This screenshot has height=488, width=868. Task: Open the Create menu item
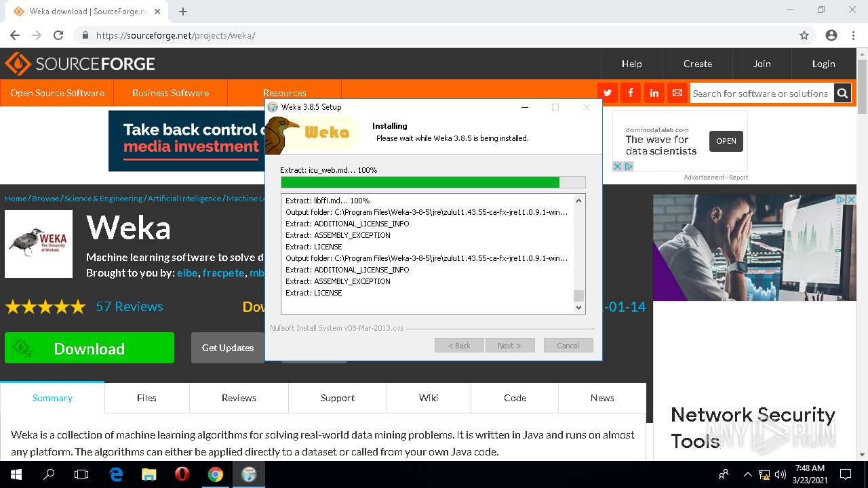click(x=698, y=64)
